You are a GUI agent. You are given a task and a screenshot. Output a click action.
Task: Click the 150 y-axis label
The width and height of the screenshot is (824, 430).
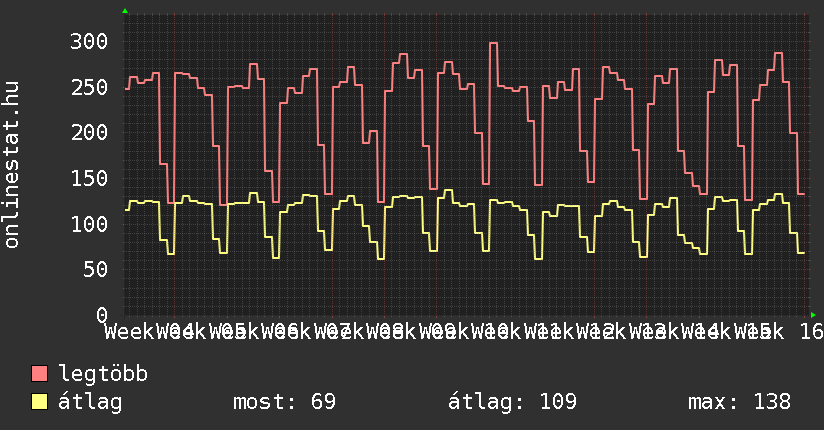pos(89,178)
